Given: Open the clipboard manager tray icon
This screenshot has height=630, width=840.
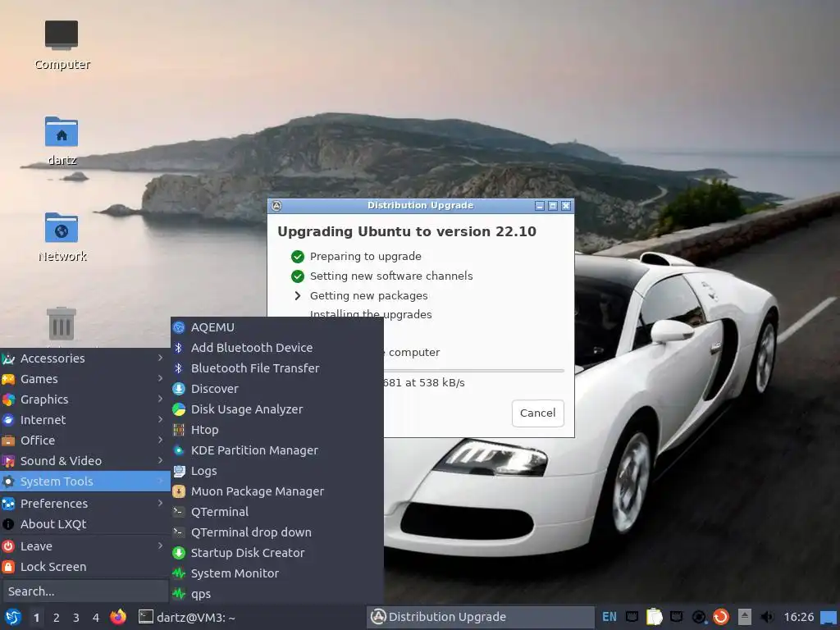Looking at the screenshot, I should [654, 617].
